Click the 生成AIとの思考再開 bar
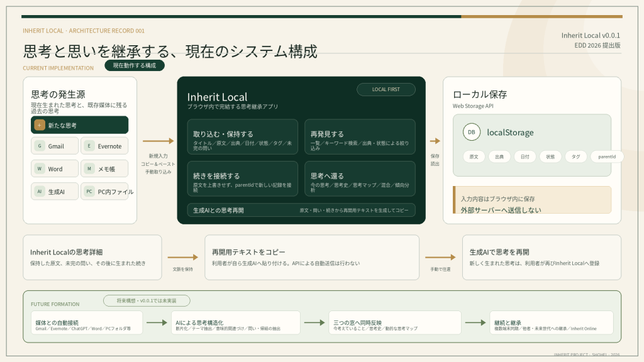This screenshot has width=644, height=362. 301,210
